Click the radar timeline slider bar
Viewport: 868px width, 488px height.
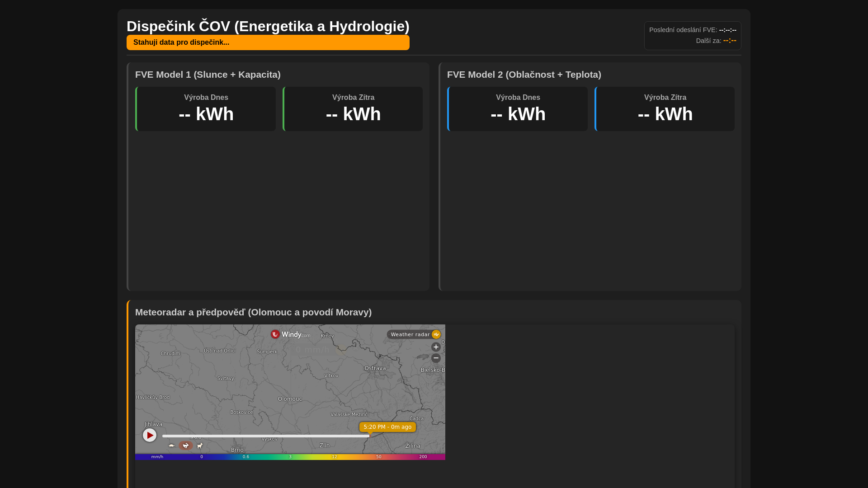click(x=265, y=436)
